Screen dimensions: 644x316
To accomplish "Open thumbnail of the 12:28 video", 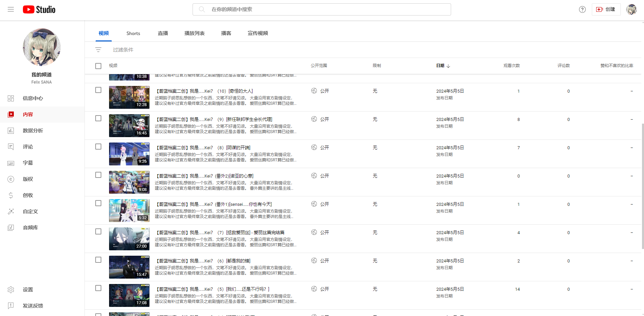I will click(x=129, y=97).
